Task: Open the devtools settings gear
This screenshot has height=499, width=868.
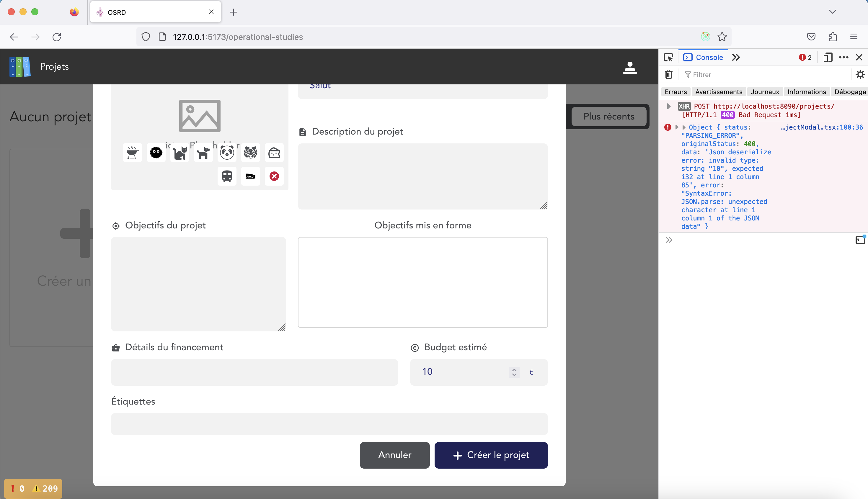Action: [x=860, y=74]
